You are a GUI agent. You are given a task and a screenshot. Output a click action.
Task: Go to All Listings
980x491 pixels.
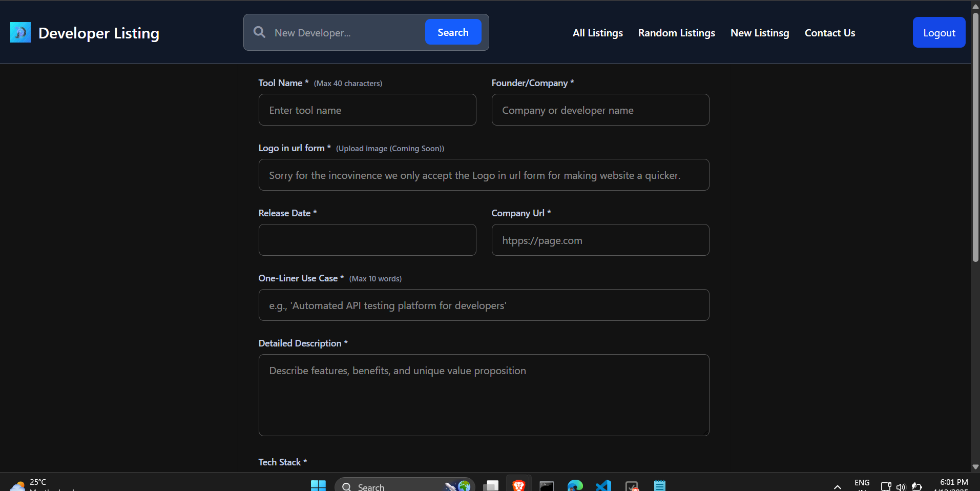click(597, 33)
